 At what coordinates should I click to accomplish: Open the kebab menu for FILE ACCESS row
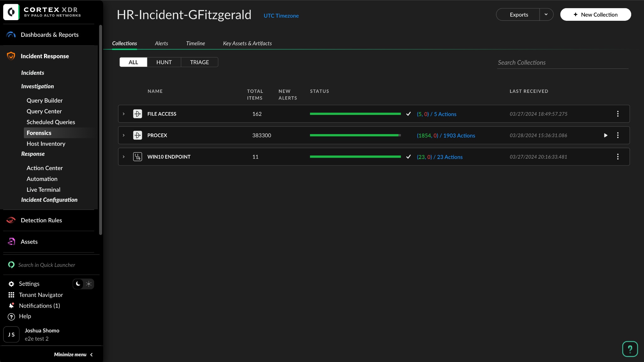618,114
